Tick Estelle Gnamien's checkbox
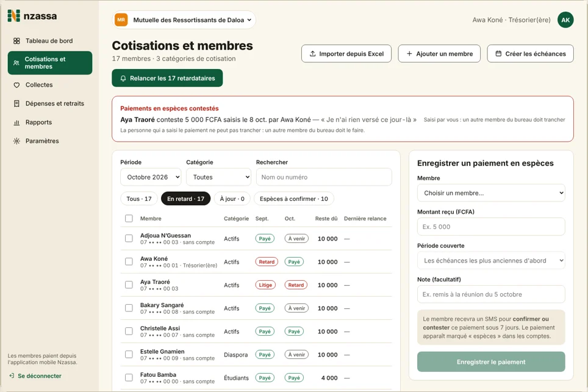Screen dimensions: 588x392 129,355
